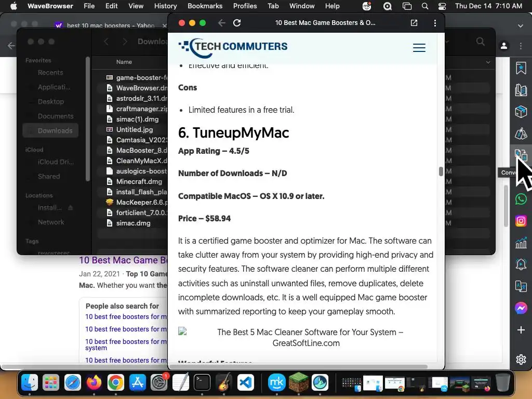The height and width of the screenshot is (399, 532).
Task: Reload the Tech Commuters popup page
Action: tap(237, 23)
